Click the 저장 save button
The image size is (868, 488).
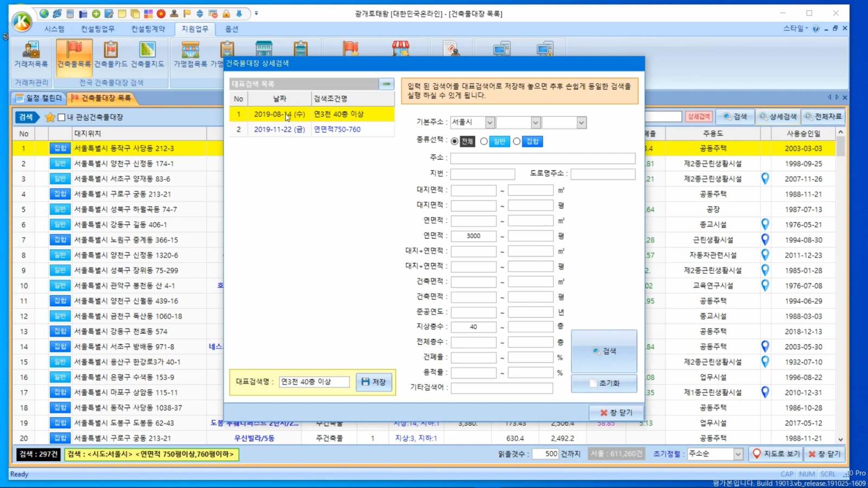click(x=374, y=382)
